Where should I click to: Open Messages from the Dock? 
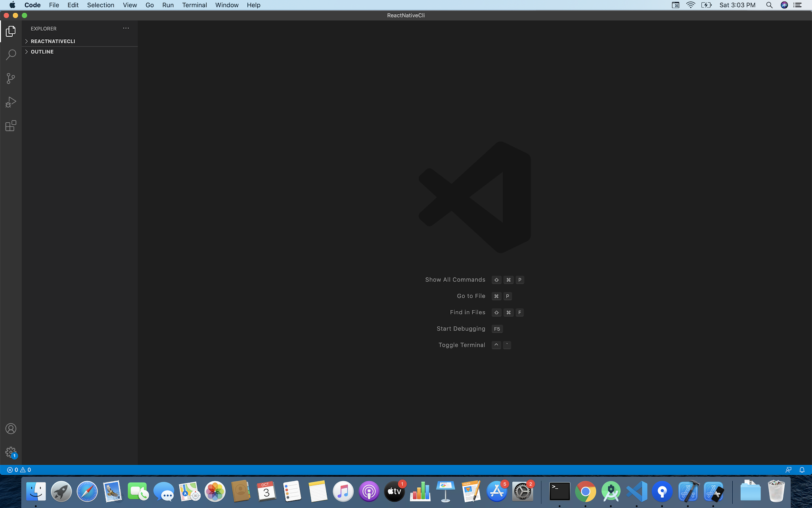tap(164, 491)
